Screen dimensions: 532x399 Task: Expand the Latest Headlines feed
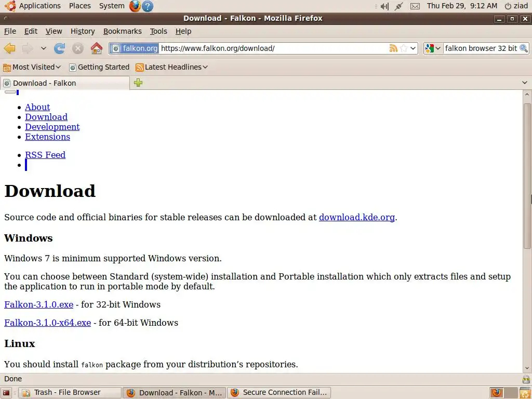(x=171, y=67)
